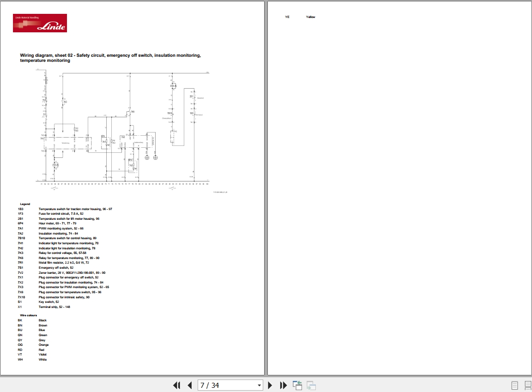The width and height of the screenshot is (532, 392).
Task: Click the Linde logo on the page
Action: click(x=40, y=23)
